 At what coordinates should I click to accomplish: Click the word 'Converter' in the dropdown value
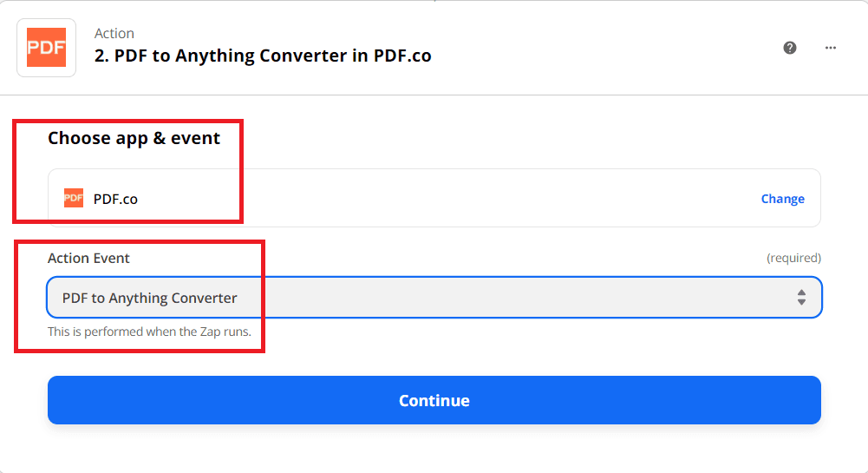204,298
